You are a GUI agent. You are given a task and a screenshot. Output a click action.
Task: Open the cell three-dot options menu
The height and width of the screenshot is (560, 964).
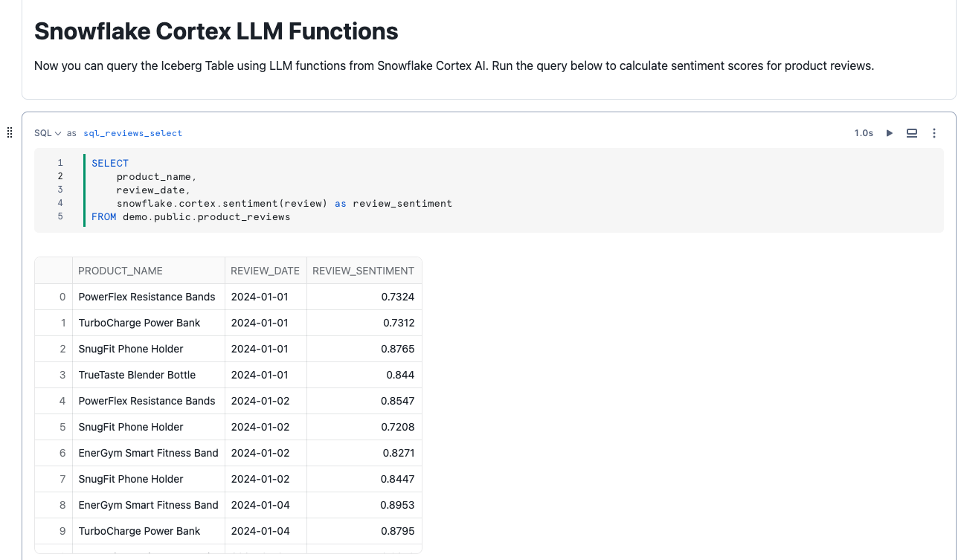click(x=934, y=133)
